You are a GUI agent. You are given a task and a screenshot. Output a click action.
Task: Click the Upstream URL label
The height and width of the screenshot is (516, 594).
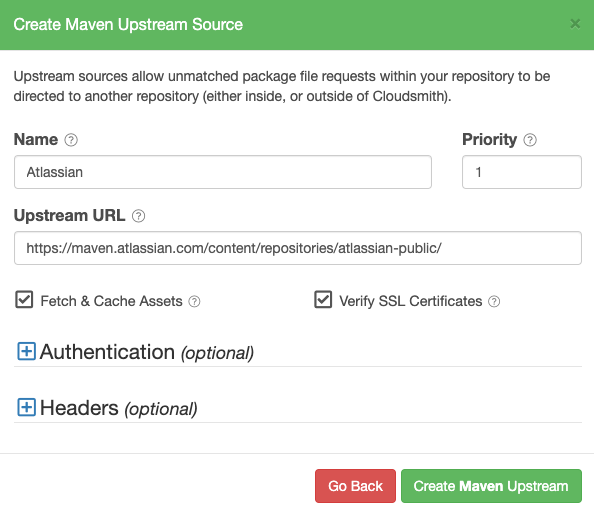point(69,216)
